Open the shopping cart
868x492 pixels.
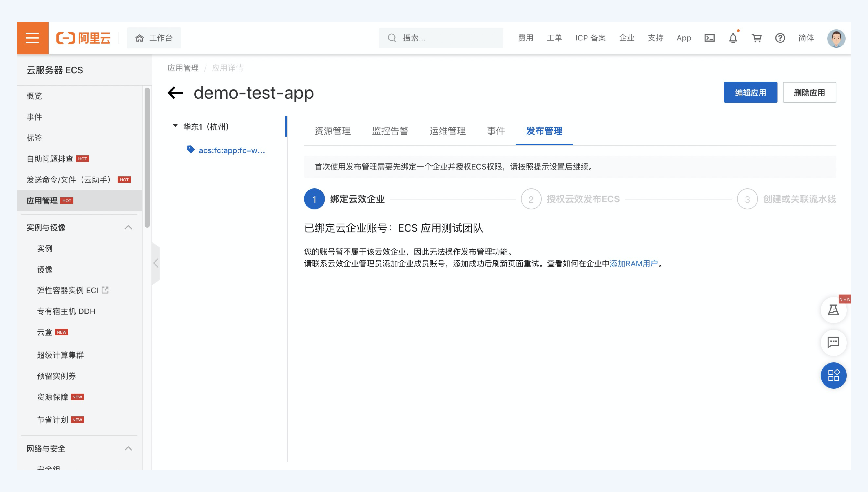(x=756, y=38)
